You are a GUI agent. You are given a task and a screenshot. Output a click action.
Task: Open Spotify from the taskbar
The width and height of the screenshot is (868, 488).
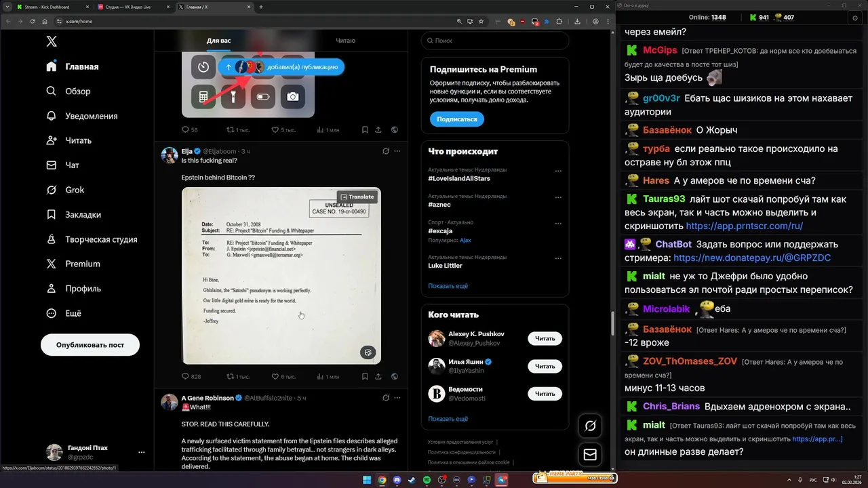(x=427, y=480)
